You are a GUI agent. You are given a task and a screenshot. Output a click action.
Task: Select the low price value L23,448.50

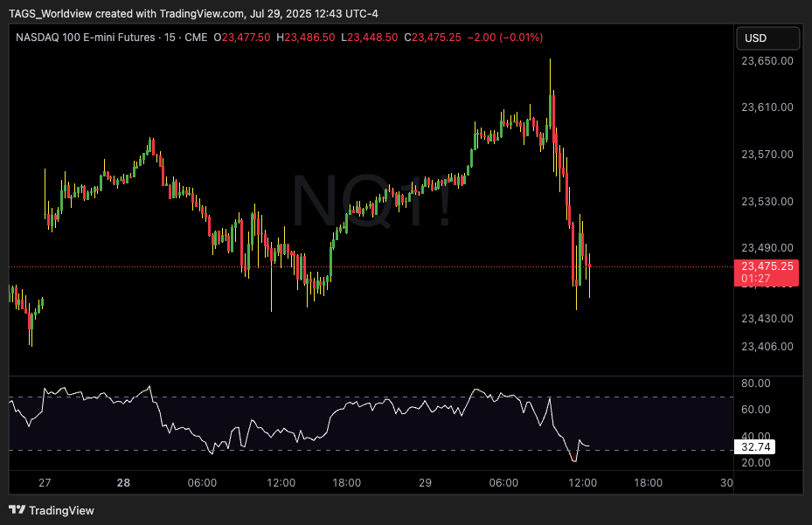pyautogui.click(x=370, y=38)
